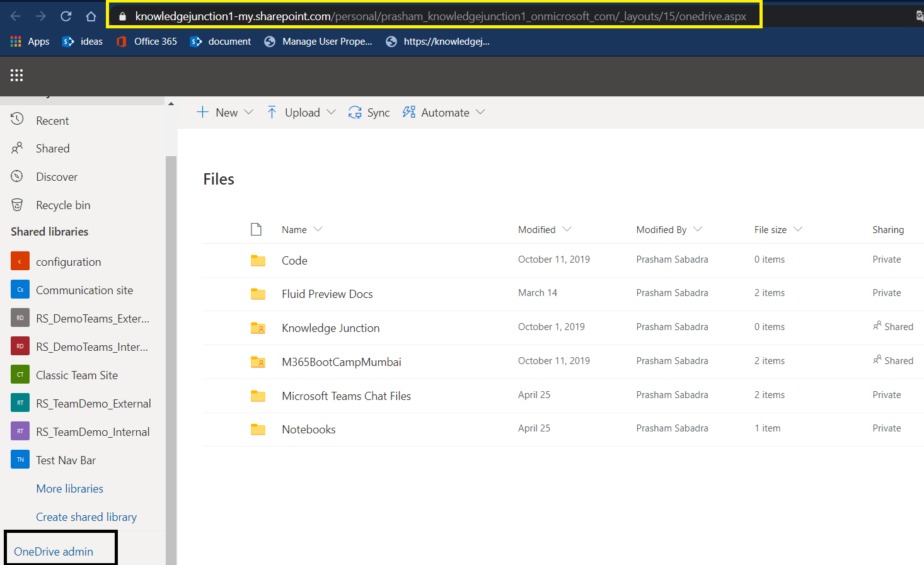Click the Sync icon in the command bar

coord(355,112)
